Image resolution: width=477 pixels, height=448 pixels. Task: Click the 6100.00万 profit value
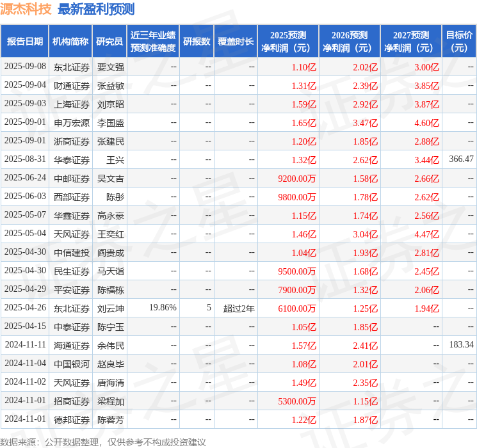click(x=297, y=308)
